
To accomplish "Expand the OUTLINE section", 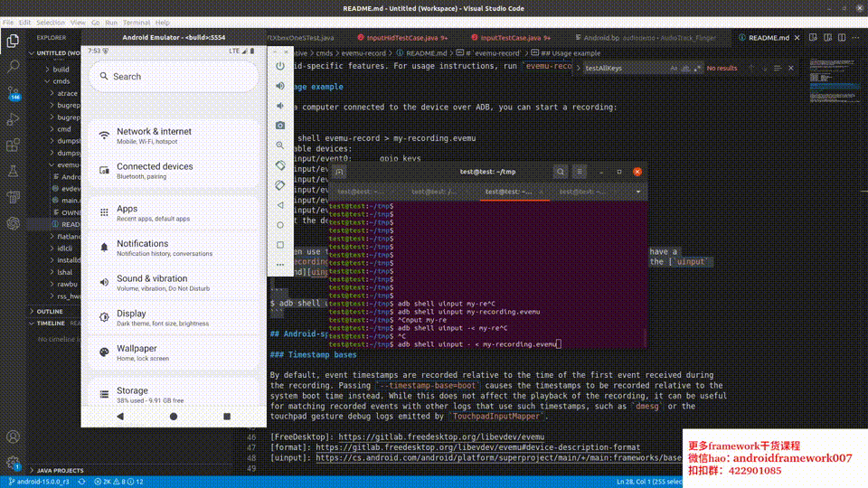I will tap(50, 312).
